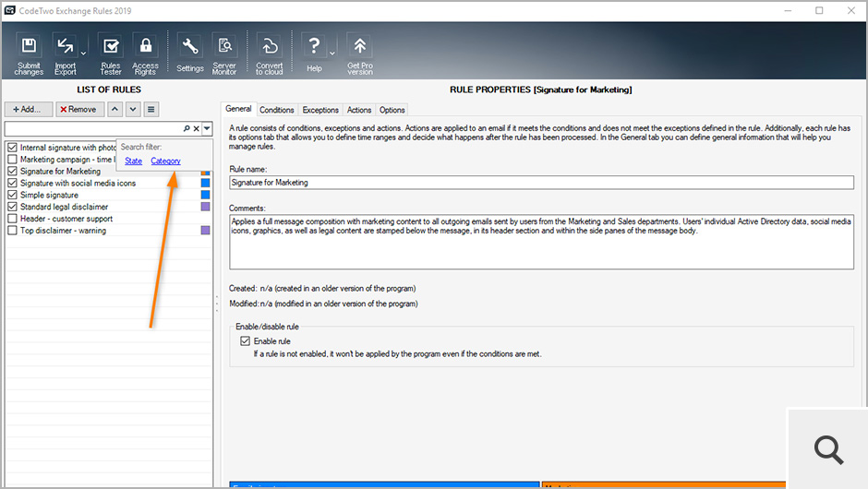Select Simple signature rule text

[x=49, y=196]
